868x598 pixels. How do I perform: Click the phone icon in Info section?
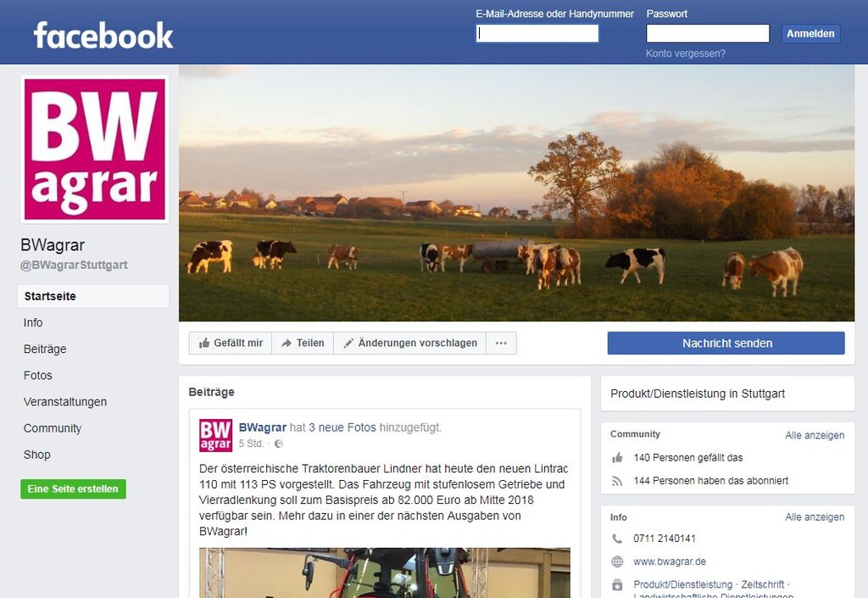tap(617, 538)
